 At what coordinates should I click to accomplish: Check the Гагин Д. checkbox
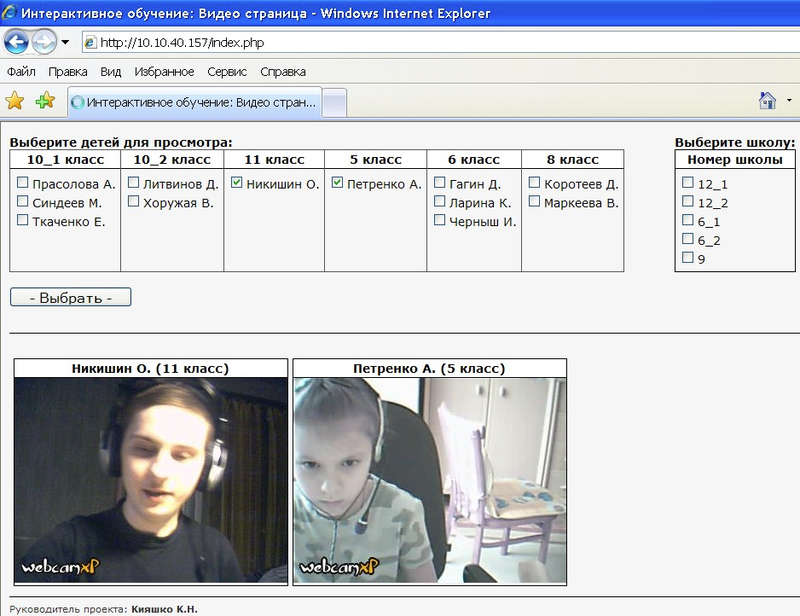[x=439, y=182]
